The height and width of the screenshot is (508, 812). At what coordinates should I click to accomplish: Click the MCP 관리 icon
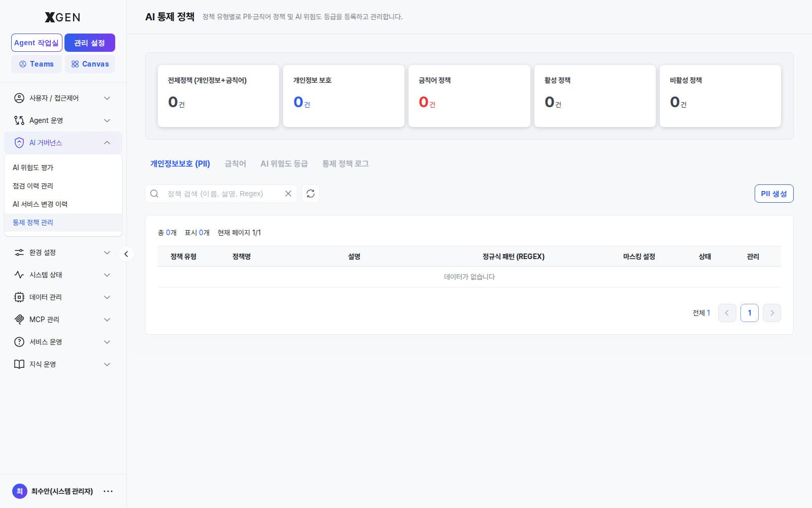pyautogui.click(x=19, y=320)
